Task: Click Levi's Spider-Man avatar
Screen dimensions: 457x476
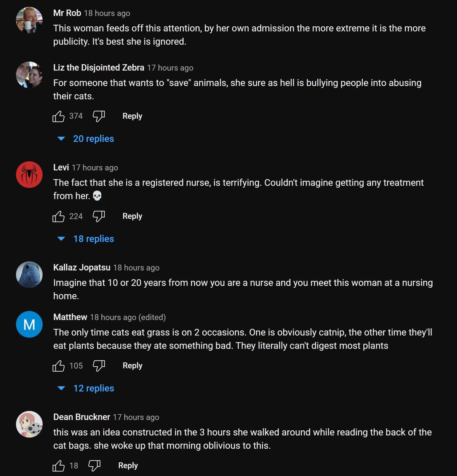Action: click(x=29, y=174)
